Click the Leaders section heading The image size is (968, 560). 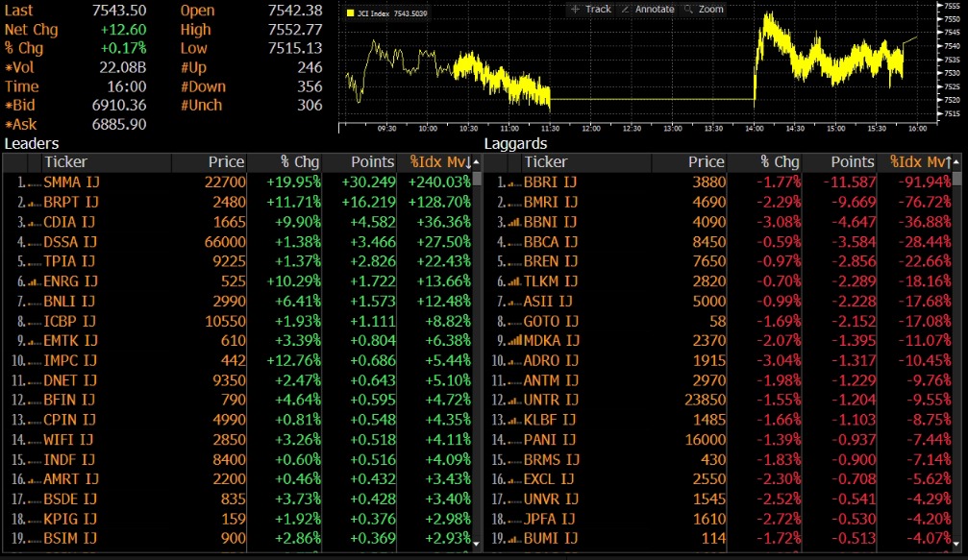(x=32, y=144)
